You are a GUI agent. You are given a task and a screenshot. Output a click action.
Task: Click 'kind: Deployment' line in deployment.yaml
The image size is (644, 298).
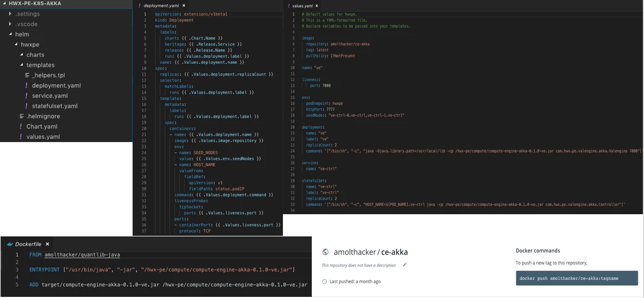pyautogui.click(x=174, y=20)
